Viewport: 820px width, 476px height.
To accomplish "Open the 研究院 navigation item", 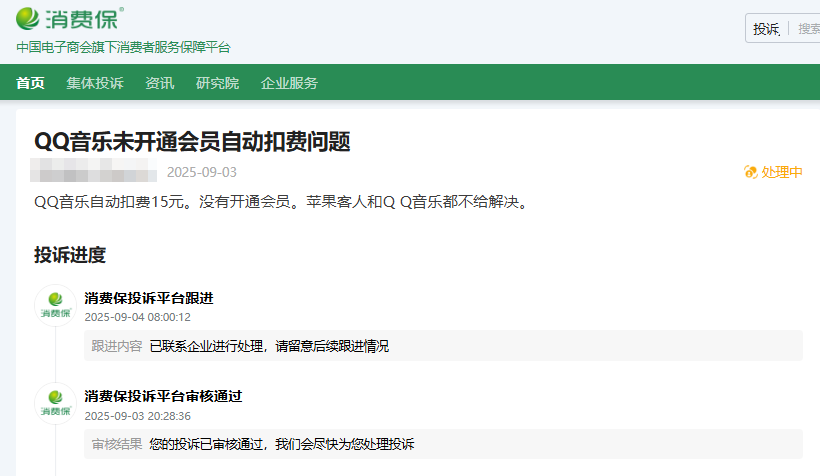I will coord(217,83).
